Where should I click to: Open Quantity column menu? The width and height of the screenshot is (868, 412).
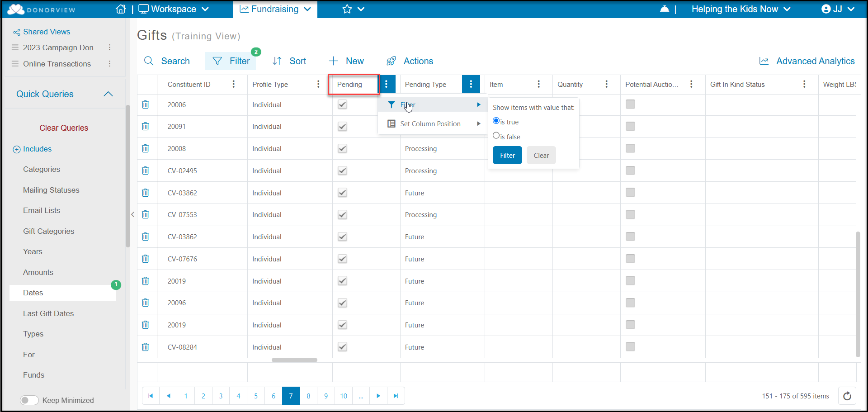607,84
